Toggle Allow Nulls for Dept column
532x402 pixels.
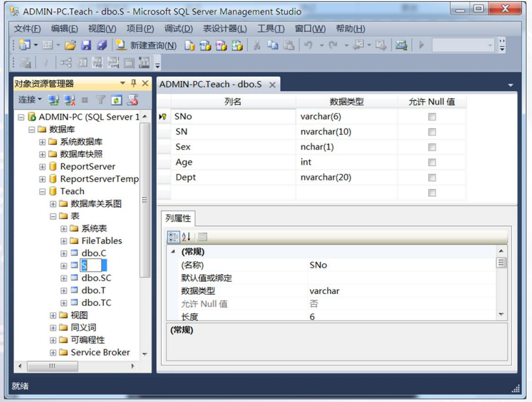[432, 178]
